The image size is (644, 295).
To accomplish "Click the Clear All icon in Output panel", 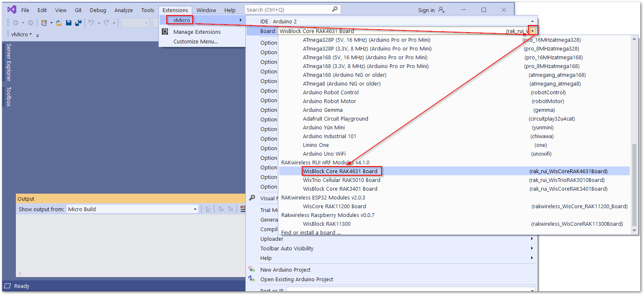I will point(243,209).
